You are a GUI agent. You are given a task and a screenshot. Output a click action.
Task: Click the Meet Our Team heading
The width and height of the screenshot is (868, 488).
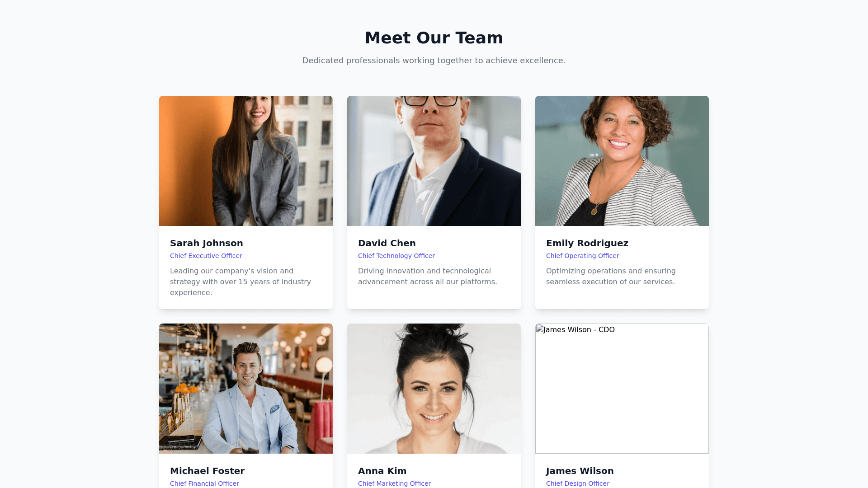434,38
